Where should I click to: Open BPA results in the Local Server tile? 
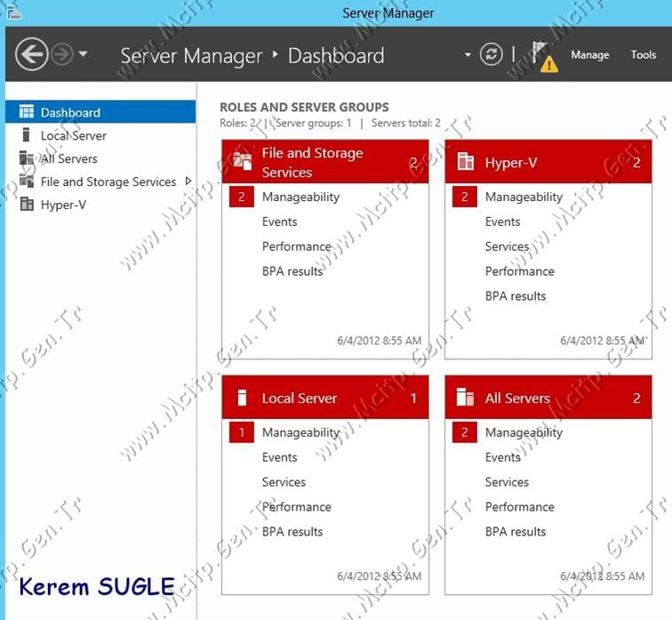coord(292,532)
